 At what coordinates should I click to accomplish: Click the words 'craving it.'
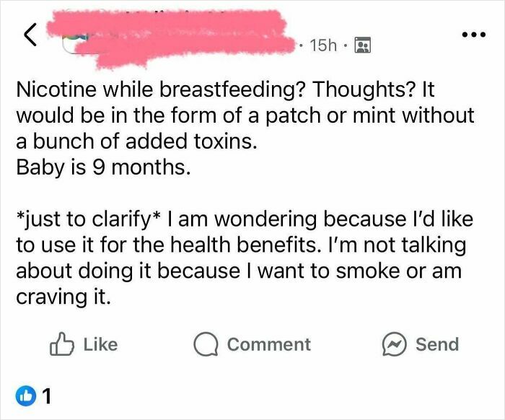point(63,297)
